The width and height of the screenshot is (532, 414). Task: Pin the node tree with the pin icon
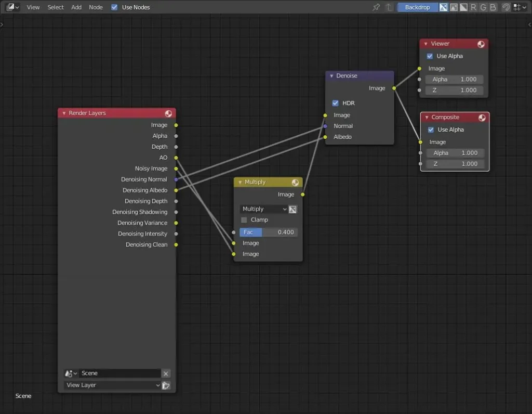[x=376, y=7]
